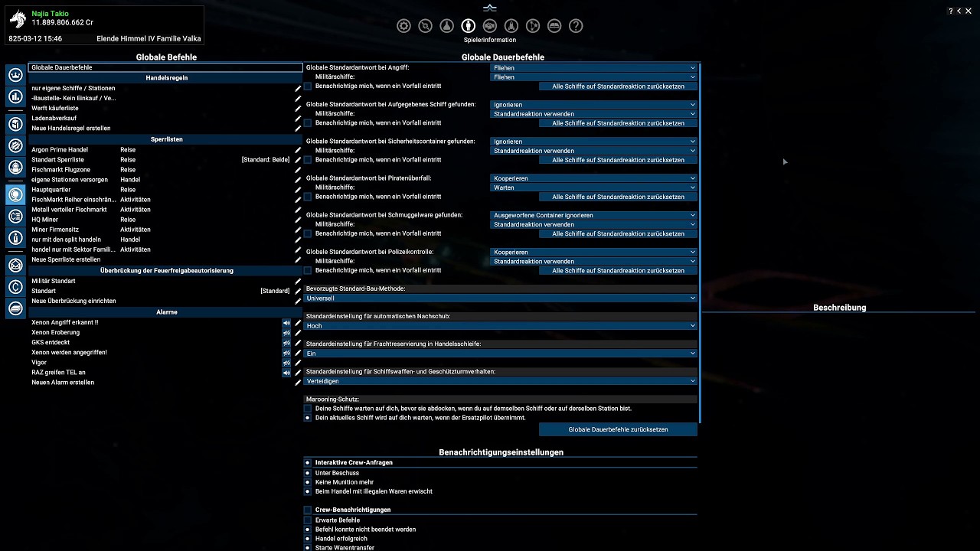Open the handshake diplomacy menu
This screenshot has height=551, width=980.
point(490,26)
